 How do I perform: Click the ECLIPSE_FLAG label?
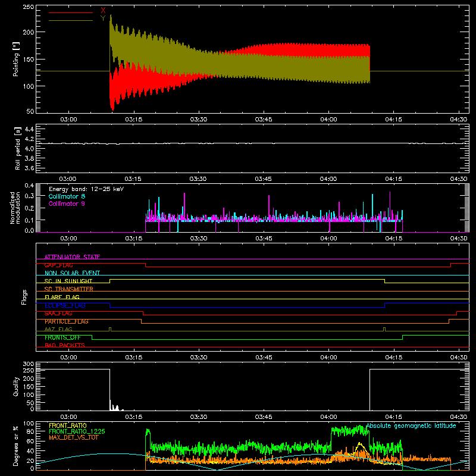point(65,305)
